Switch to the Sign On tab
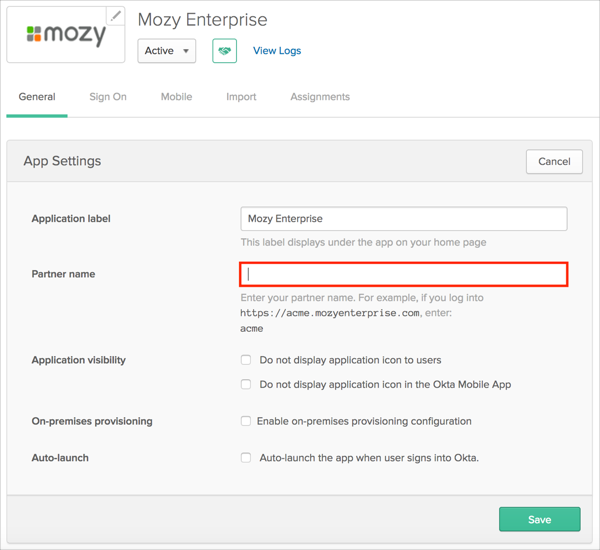 (108, 97)
